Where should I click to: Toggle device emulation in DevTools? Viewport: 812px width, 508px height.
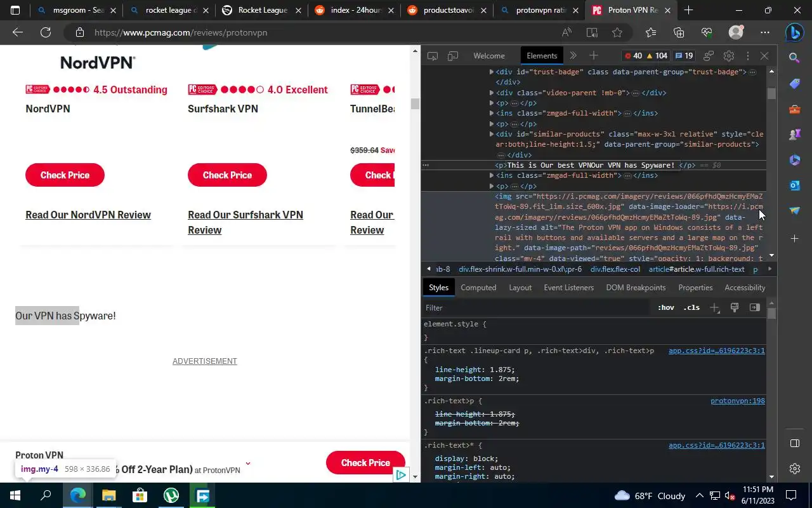pos(453,56)
